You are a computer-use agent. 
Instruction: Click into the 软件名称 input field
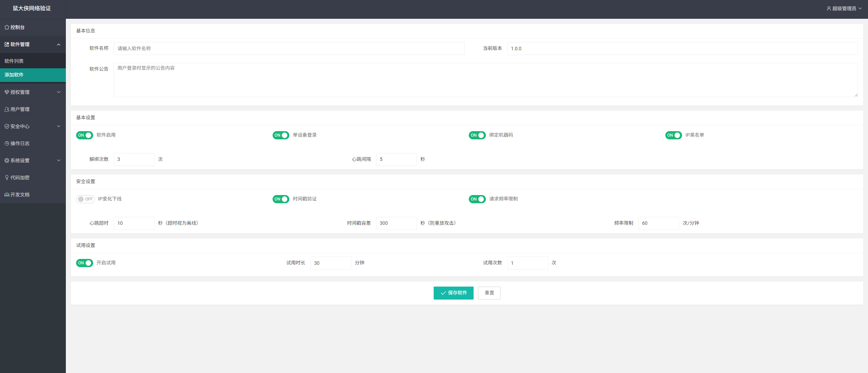pyautogui.click(x=289, y=49)
